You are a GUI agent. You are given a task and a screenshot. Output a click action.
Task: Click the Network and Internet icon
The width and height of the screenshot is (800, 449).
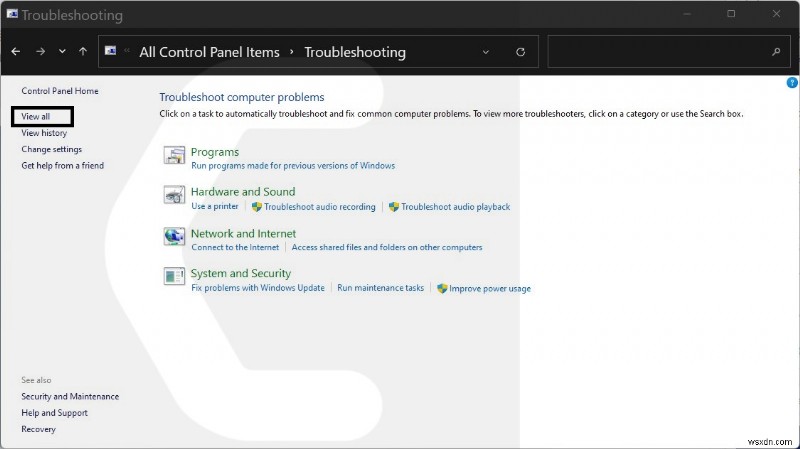174,237
